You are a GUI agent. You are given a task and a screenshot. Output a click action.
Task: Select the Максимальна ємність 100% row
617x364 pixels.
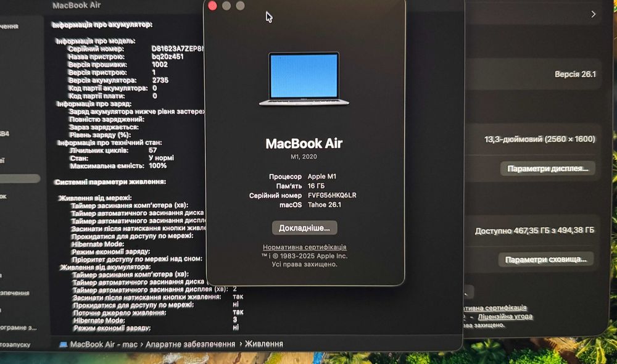(x=118, y=166)
